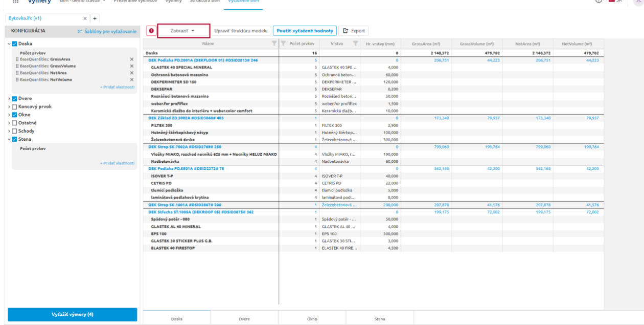Remove BaseQuantities: NetVolume property

point(132,79)
